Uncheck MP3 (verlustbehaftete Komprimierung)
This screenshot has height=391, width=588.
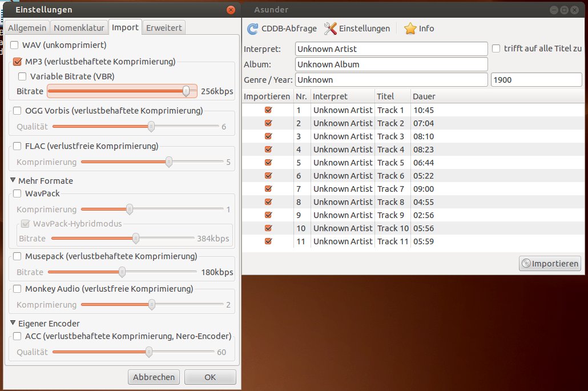click(17, 62)
